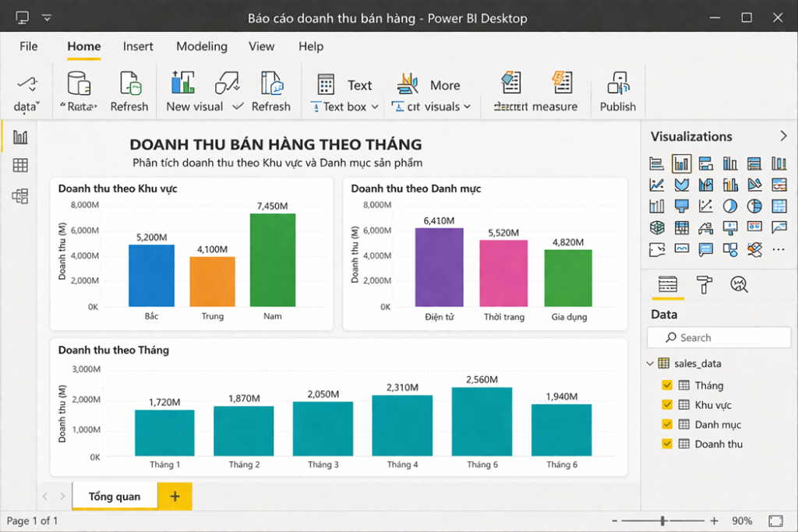This screenshot has width=798, height=532.
Task: Collapse the Visualizations pane chevron
Action: coord(783,136)
